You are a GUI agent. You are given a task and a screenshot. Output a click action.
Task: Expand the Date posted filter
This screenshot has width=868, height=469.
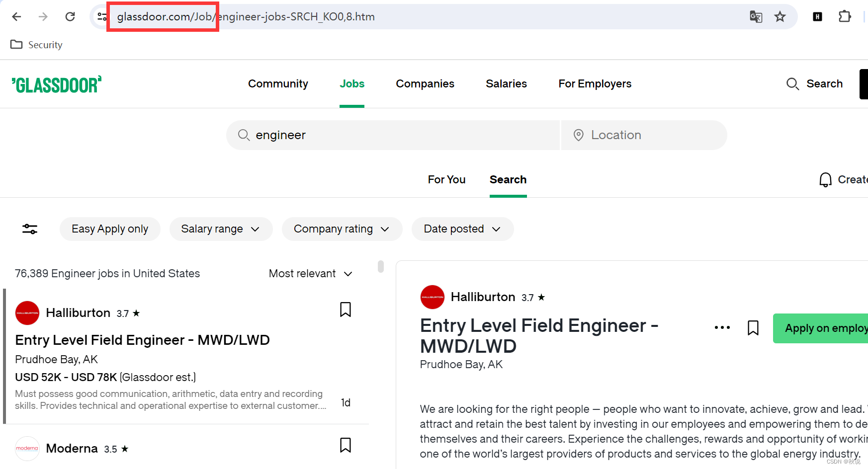tap(462, 229)
